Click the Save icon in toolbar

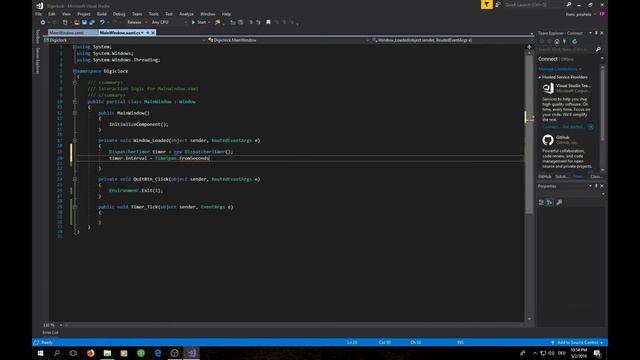click(x=84, y=22)
